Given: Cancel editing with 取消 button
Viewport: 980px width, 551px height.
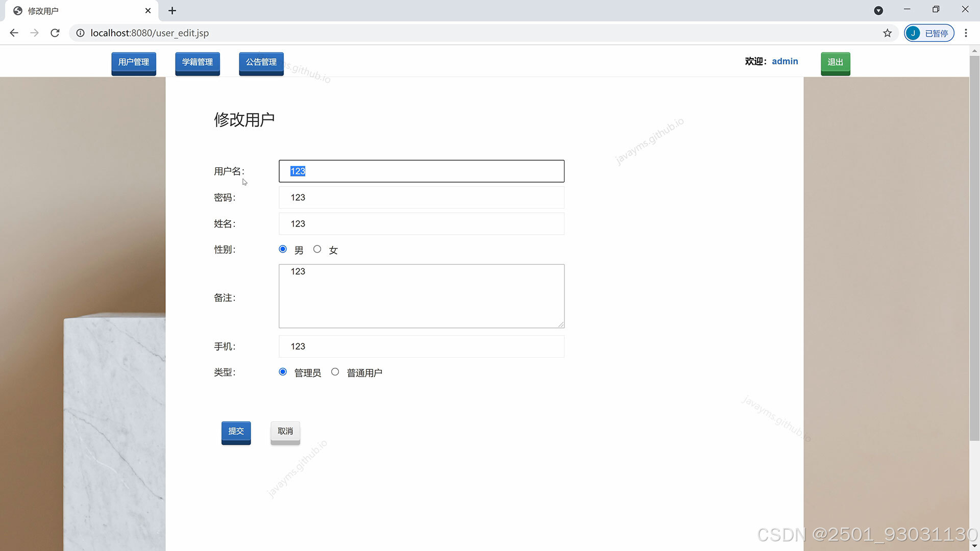Looking at the screenshot, I should click(285, 432).
